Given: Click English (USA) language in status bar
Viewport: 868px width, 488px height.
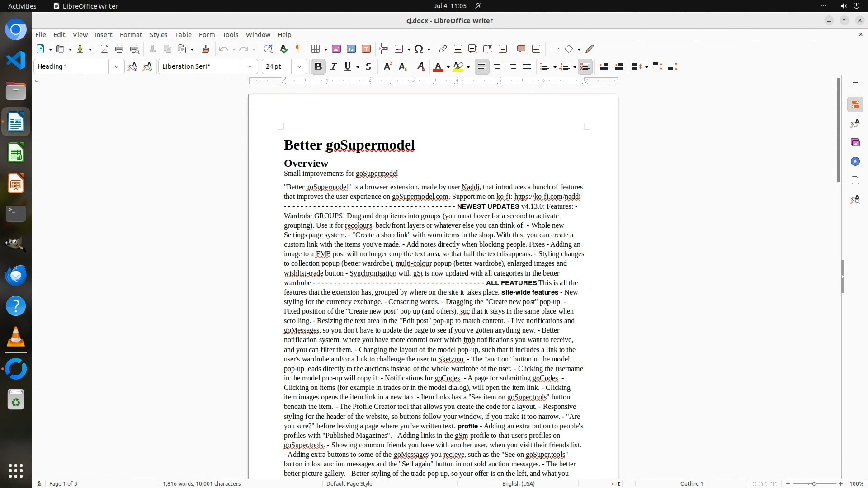Looking at the screenshot, I should 518,483.
